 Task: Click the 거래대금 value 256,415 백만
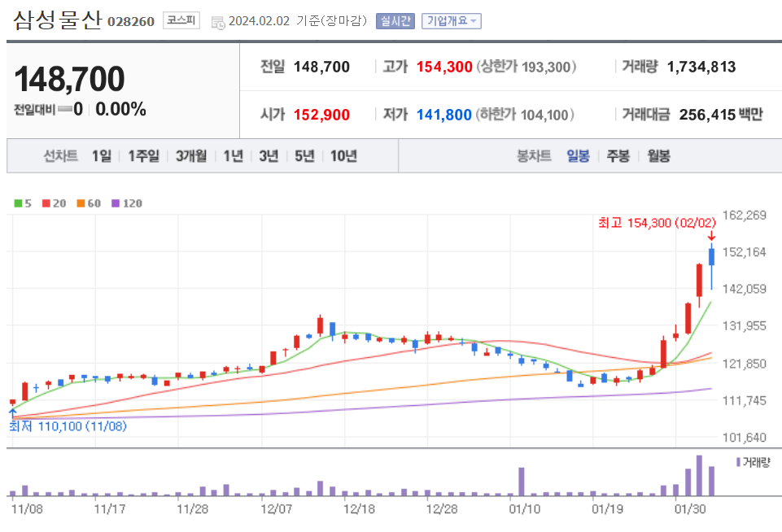(x=721, y=115)
